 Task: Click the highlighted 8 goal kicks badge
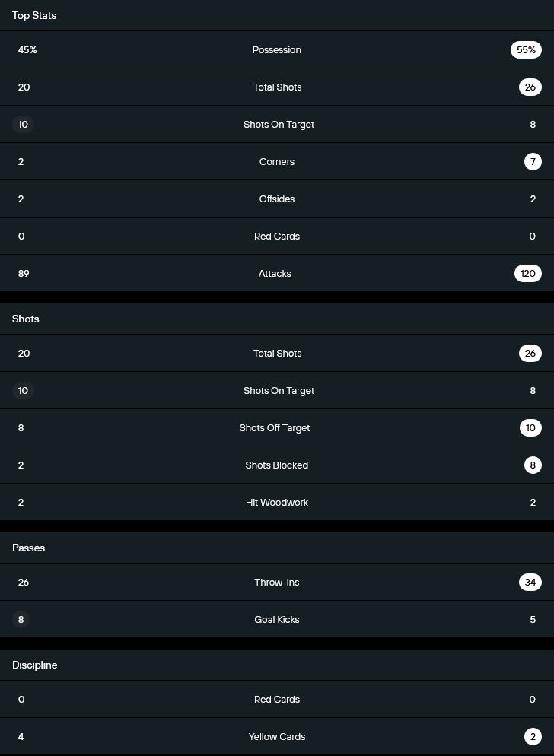pos(21,620)
